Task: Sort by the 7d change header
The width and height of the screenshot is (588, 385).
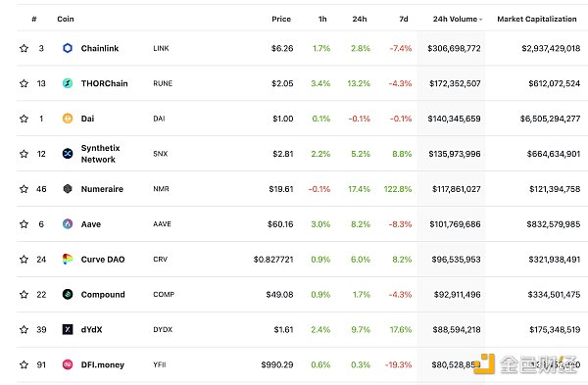Action: 404,19
